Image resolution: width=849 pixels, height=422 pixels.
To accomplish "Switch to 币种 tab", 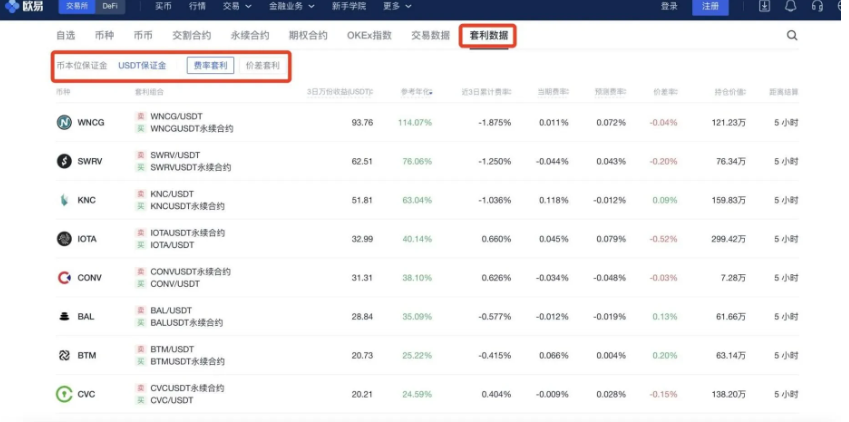I will tap(105, 36).
